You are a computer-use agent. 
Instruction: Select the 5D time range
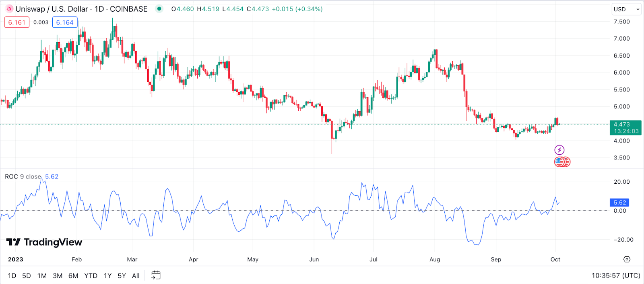click(27, 276)
